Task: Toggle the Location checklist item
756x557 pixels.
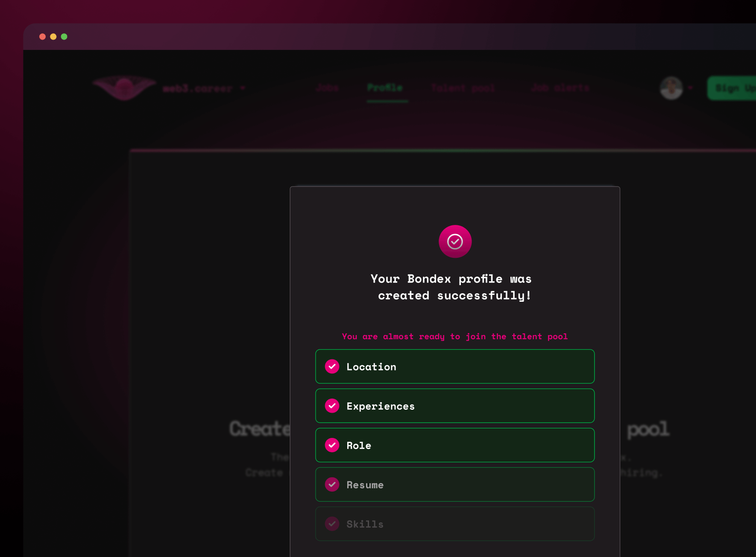Action: [x=455, y=366]
